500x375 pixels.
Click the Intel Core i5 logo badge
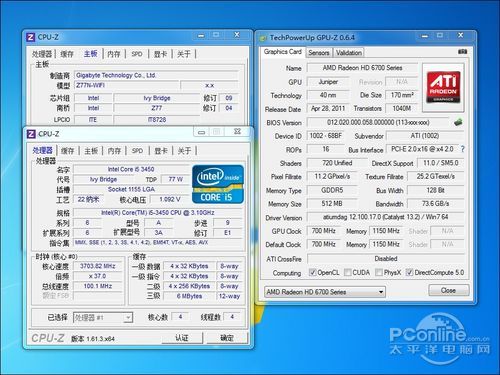[x=218, y=184]
